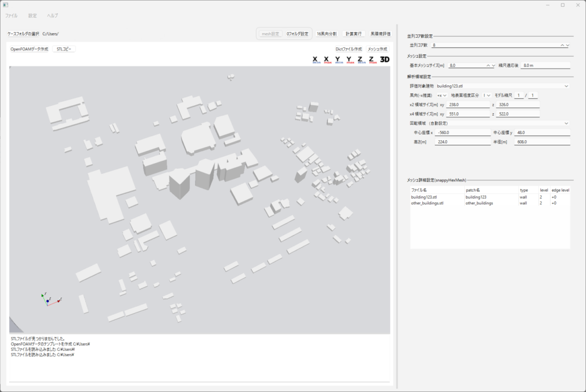
Task: Open the ヘルプ menu
Action: [x=52, y=15]
